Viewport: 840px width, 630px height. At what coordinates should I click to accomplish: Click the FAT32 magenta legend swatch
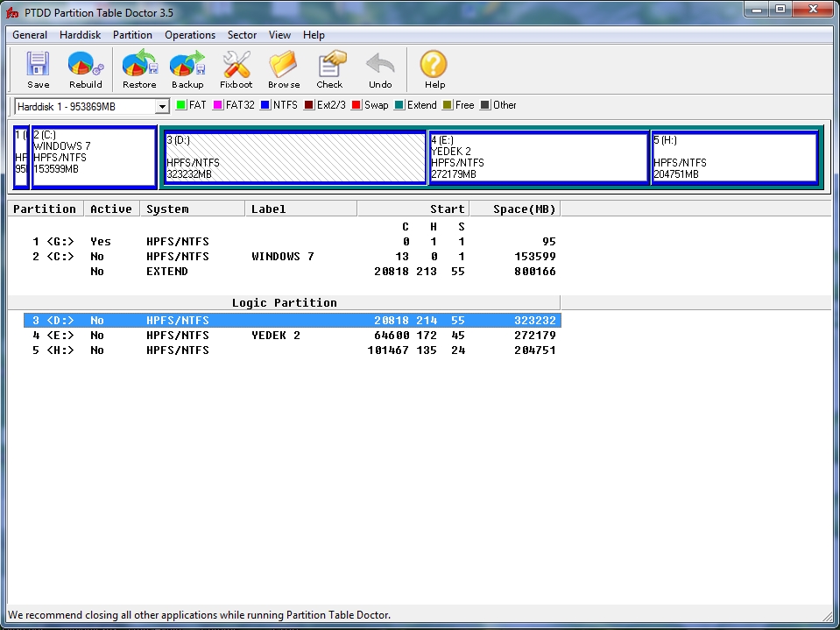point(218,105)
